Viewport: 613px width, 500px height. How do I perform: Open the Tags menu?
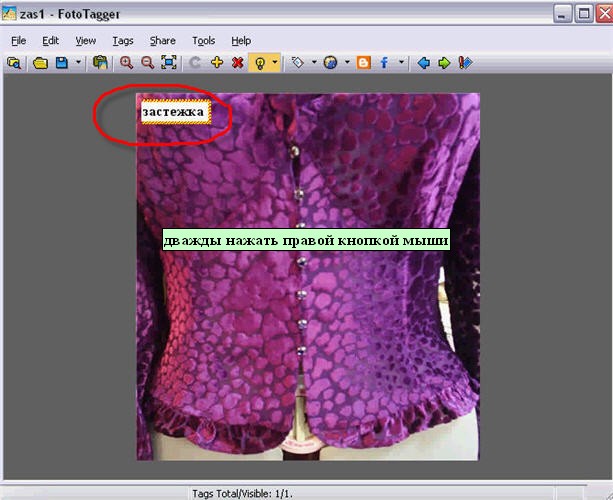coord(123,41)
